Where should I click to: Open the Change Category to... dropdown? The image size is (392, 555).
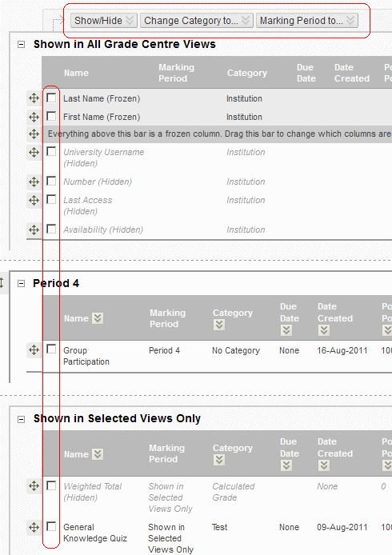click(197, 21)
